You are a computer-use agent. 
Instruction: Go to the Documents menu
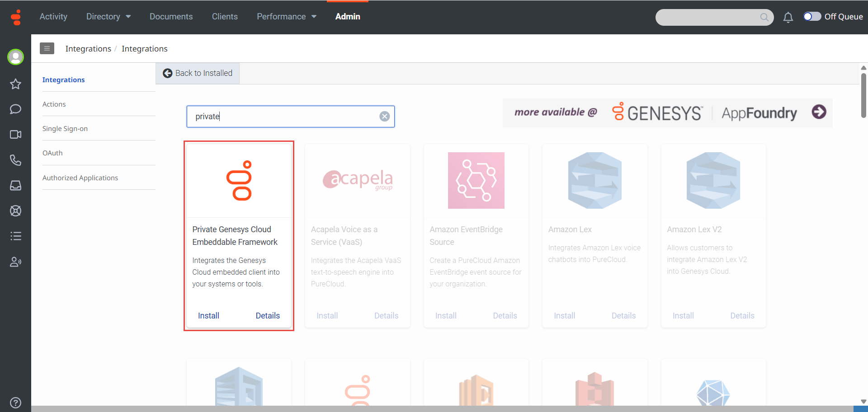click(171, 17)
